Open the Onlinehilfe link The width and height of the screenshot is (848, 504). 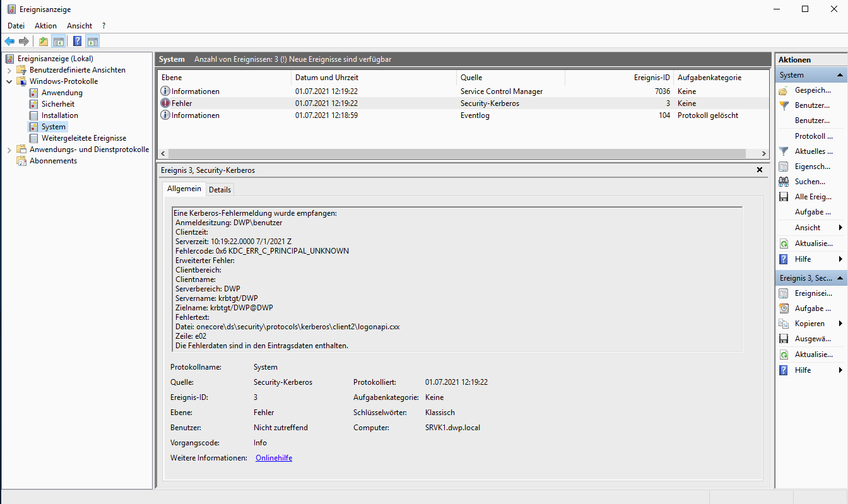[x=273, y=458]
